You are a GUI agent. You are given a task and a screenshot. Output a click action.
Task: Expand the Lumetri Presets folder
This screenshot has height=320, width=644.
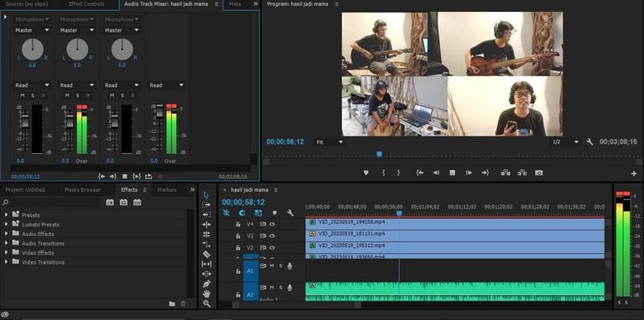(x=6, y=224)
